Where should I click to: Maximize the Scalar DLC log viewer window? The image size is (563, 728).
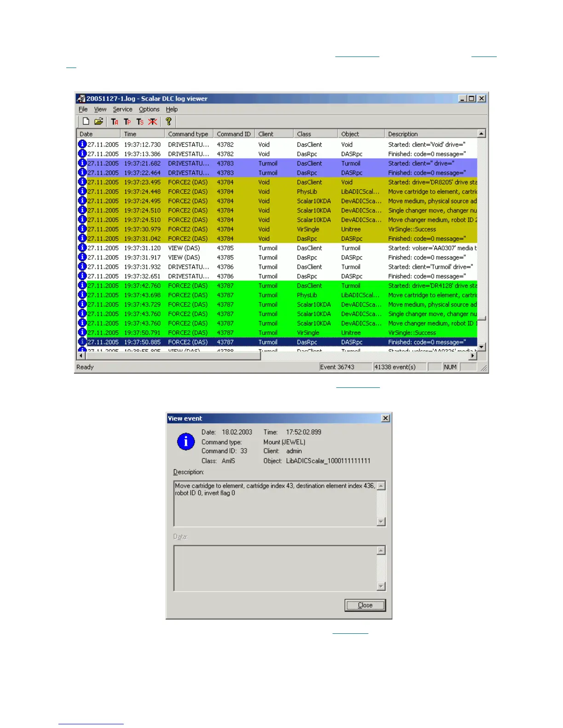[471, 98]
